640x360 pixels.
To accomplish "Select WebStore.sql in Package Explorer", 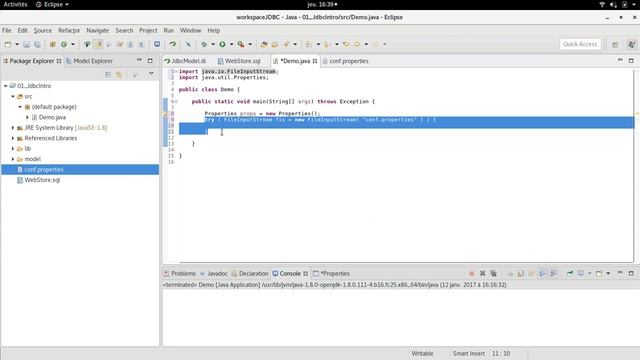I will tap(42, 180).
